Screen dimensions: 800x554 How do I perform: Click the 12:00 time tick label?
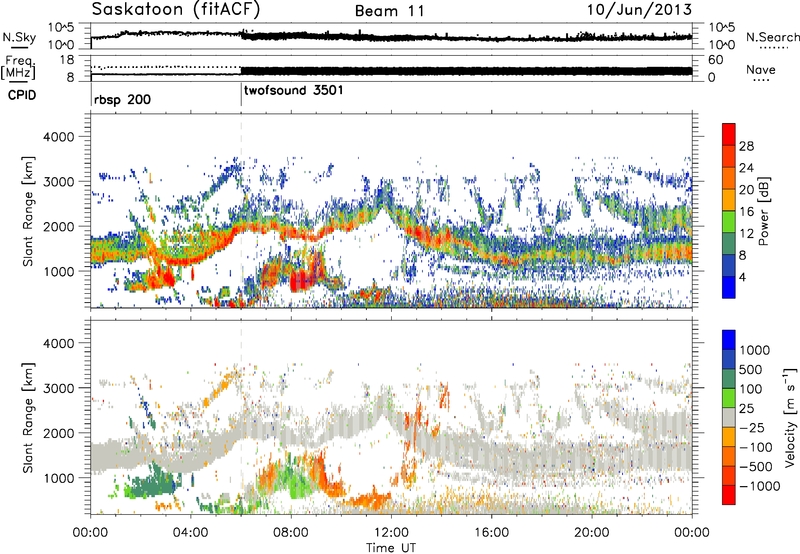(x=391, y=533)
